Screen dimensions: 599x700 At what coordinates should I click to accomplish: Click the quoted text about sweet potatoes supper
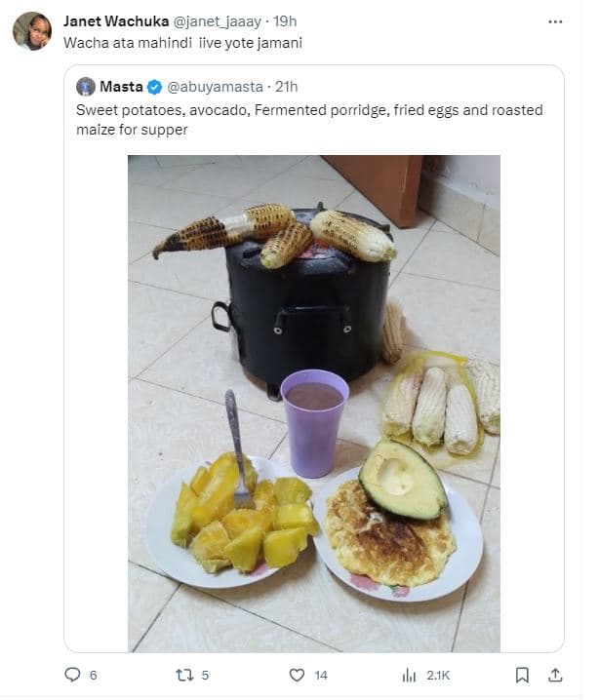(x=309, y=119)
